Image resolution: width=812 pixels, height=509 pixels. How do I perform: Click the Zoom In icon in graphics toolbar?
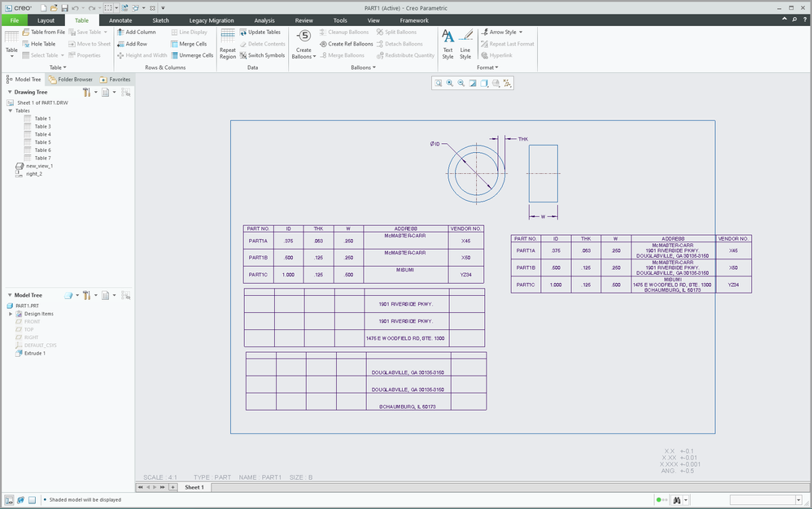point(449,83)
